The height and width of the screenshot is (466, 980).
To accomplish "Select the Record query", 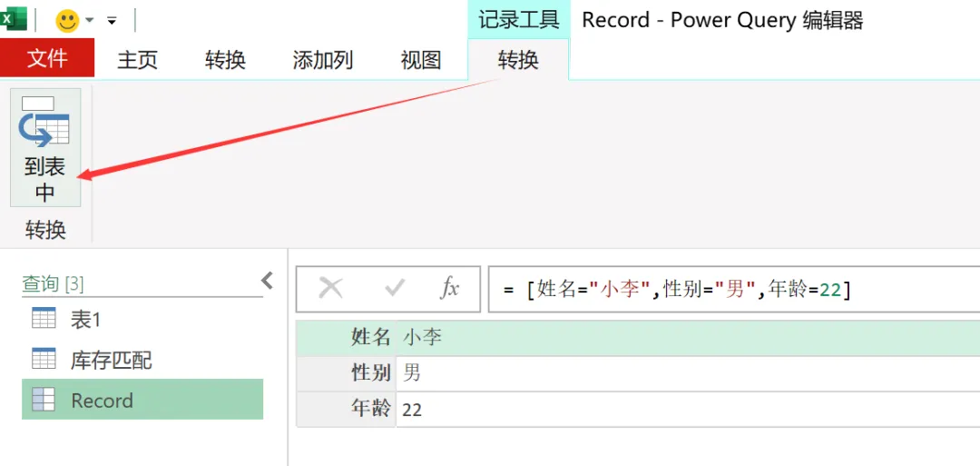I will (142, 399).
